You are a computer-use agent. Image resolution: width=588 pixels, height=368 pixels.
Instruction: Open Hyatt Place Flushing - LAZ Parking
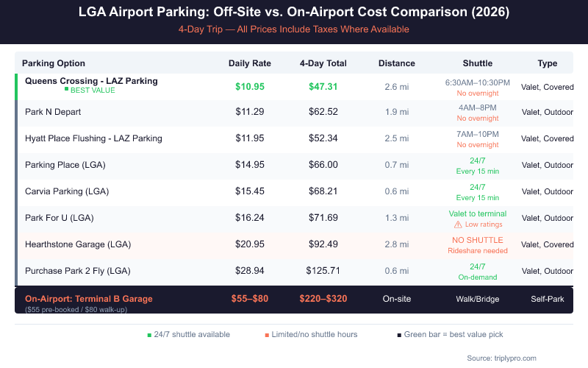[x=93, y=138]
